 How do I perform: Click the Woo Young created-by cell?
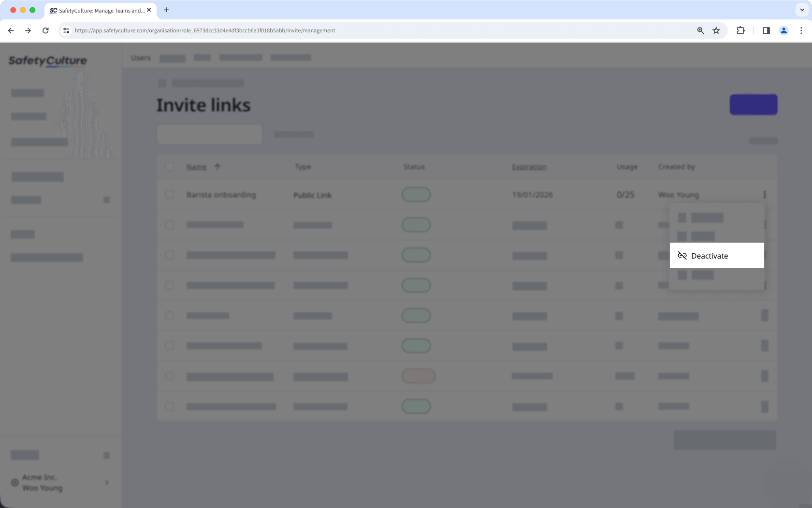pyautogui.click(x=679, y=195)
